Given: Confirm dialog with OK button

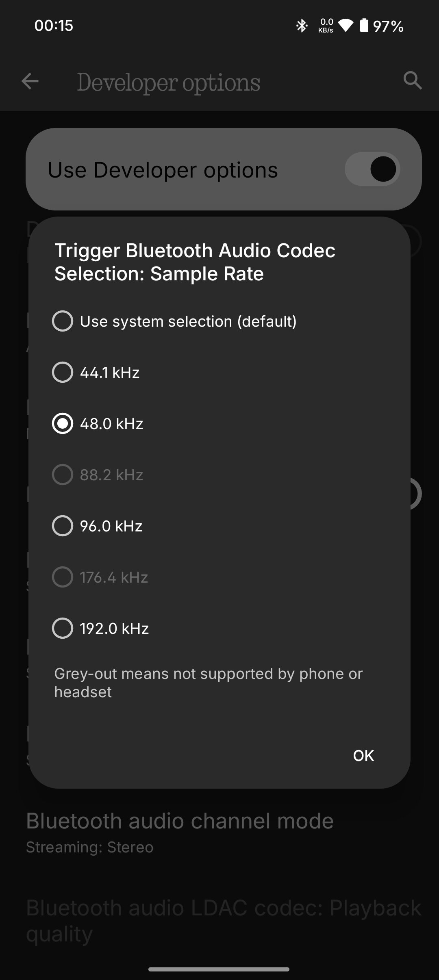Looking at the screenshot, I should point(363,755).
